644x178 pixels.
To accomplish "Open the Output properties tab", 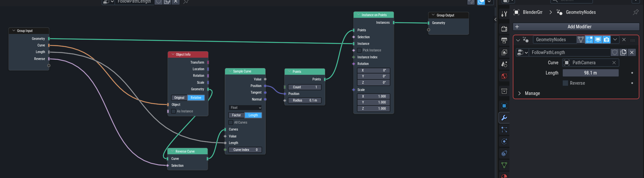I will coord(504,41).
